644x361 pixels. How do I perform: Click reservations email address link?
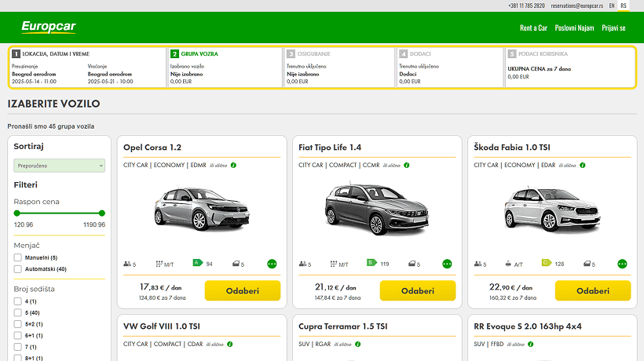coord(577,5)
